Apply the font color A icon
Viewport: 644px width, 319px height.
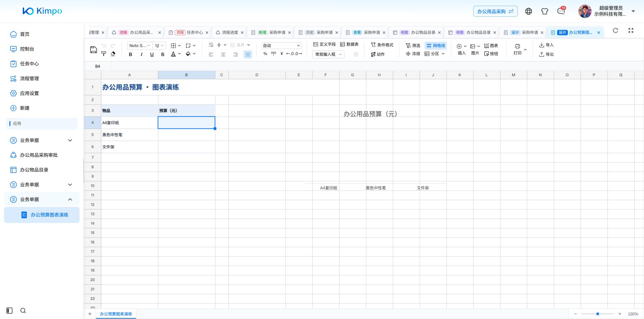[173, 54]
